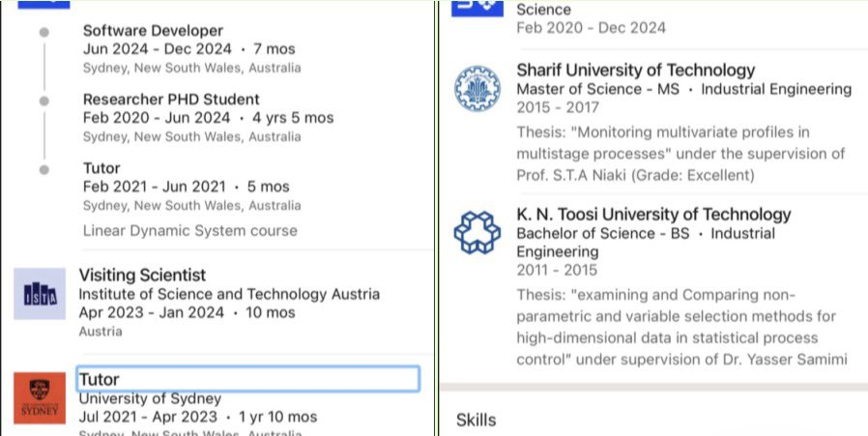Screen dimensions: 868x436
Task: Click the partial blue logo above Sharif emblem
Action: click(478, 6)
